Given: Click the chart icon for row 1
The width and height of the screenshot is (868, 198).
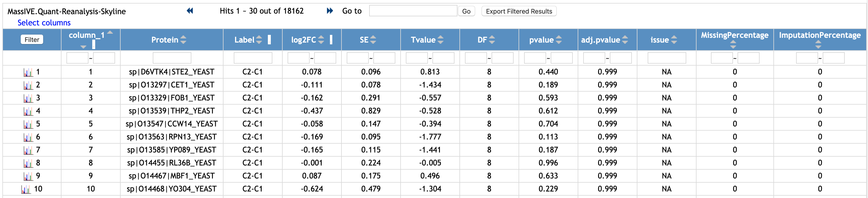Looking at the screenshot, I should pos(28,72).
